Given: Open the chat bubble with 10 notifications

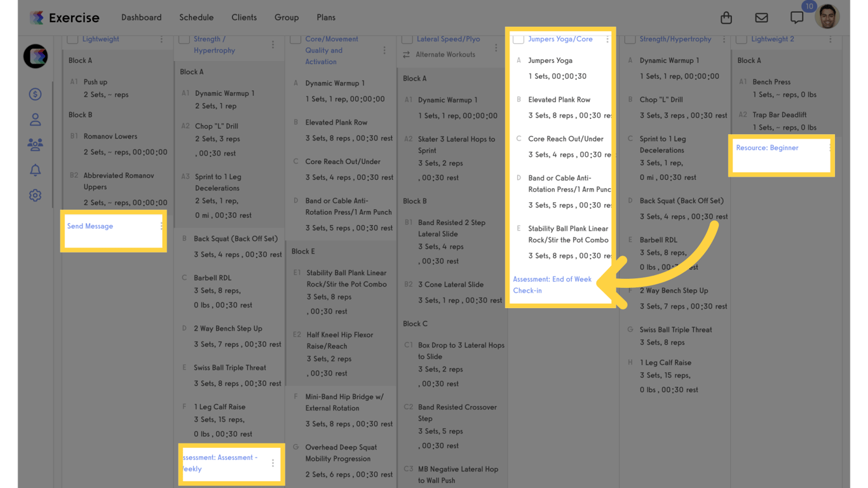Looking at the screenshot, I should coord(797,18).
